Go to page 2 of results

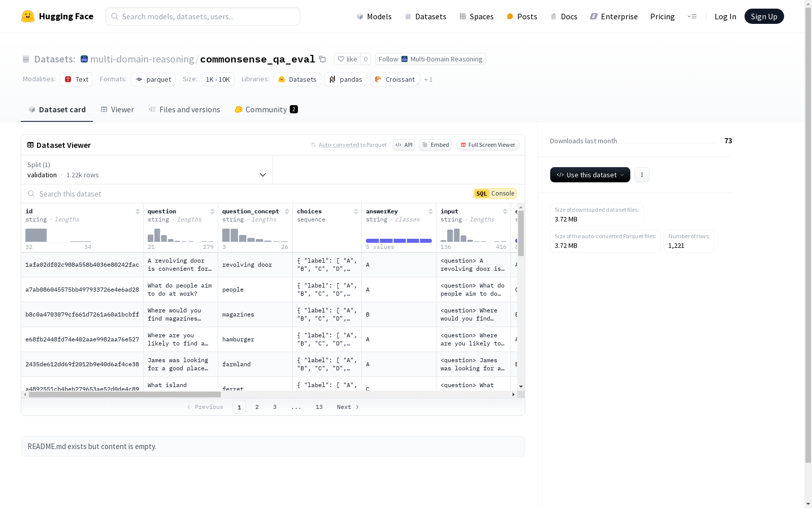[x=257, y=407]
